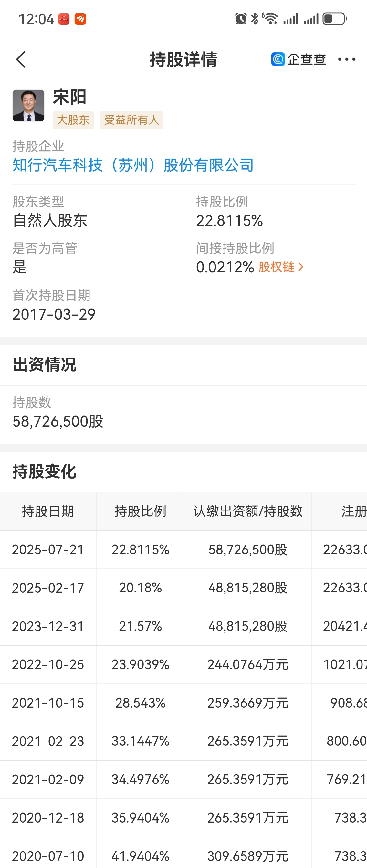Tap the 持股数 value 58,726,500股 under 出资情况
Viewport: 367px width, 868px height.
[58, 421]
